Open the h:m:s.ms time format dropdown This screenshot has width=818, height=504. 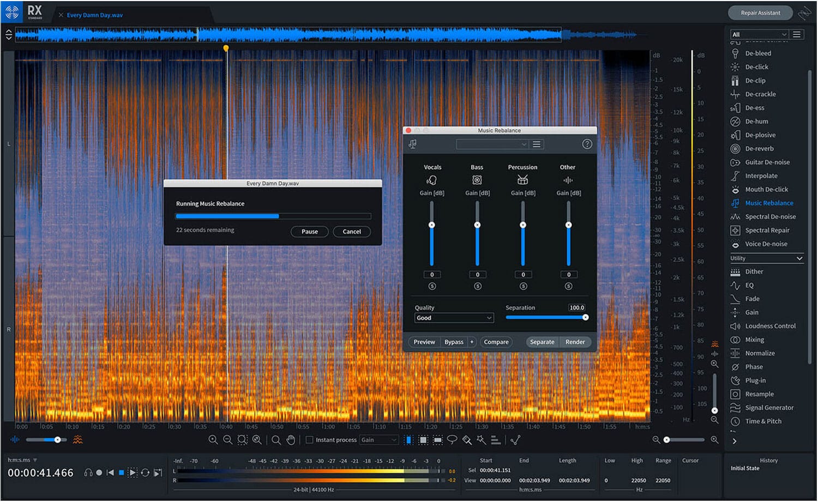coord(22,460)
